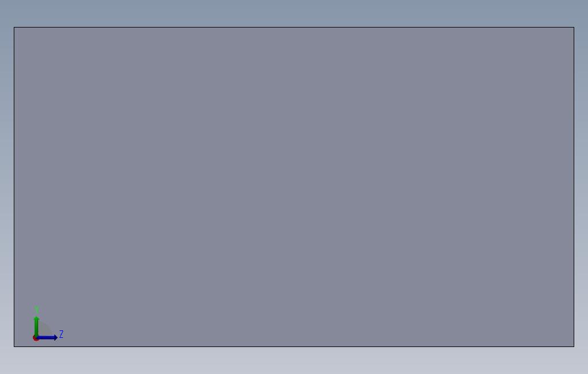Select the large gray planar face center
Screen dimensions: 588x374
point(294,186)
